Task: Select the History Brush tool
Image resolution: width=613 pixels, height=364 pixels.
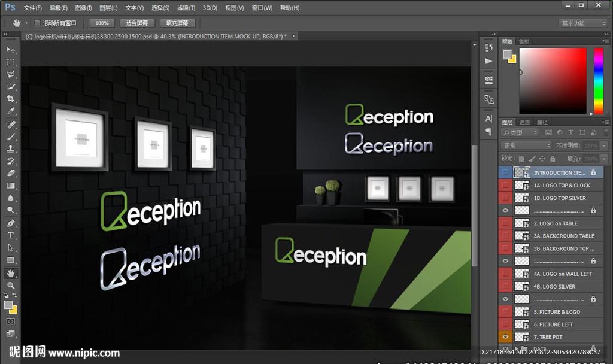Action: pos(11,160)
